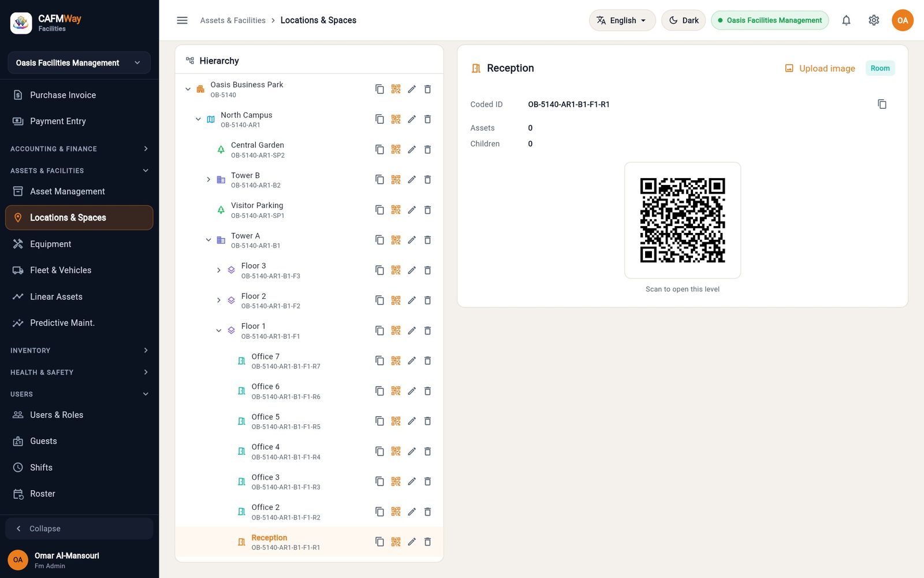Open the Guests page

click(x=79, y=441)
